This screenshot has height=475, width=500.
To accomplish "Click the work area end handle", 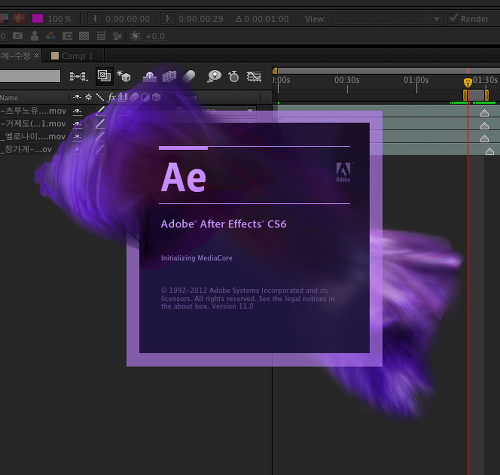I will [487, 95].
